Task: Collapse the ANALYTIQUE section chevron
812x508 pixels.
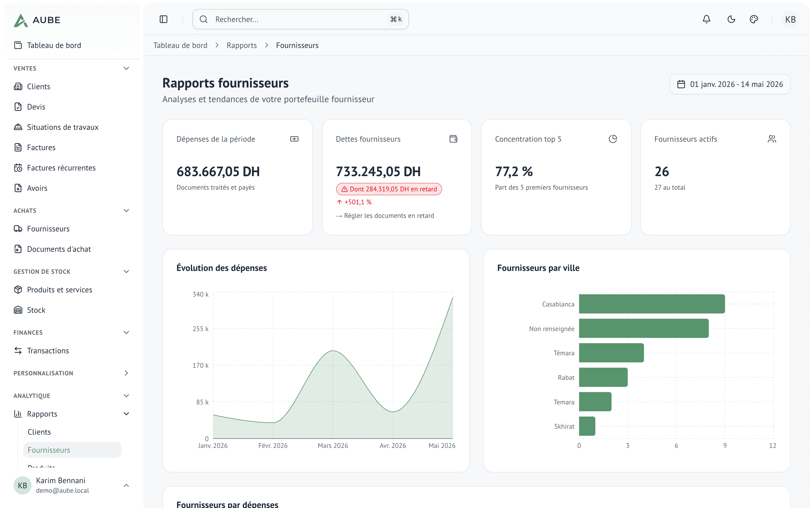Action: pyautogui.click(x=126, y=395)
